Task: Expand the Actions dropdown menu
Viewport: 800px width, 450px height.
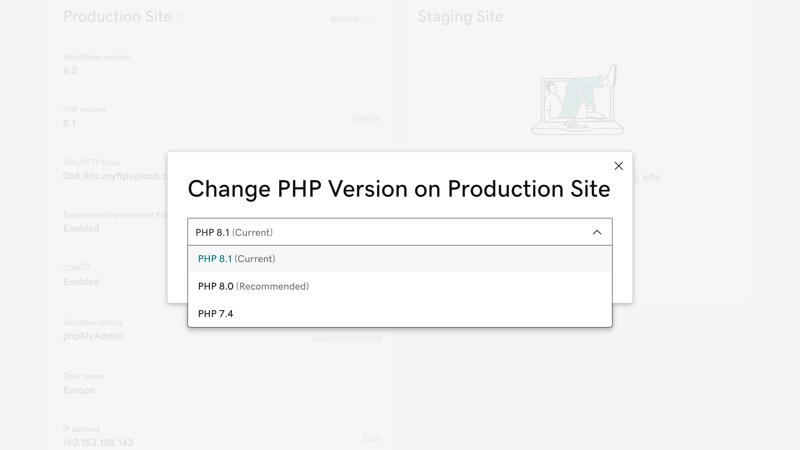Action: point(350,18)
